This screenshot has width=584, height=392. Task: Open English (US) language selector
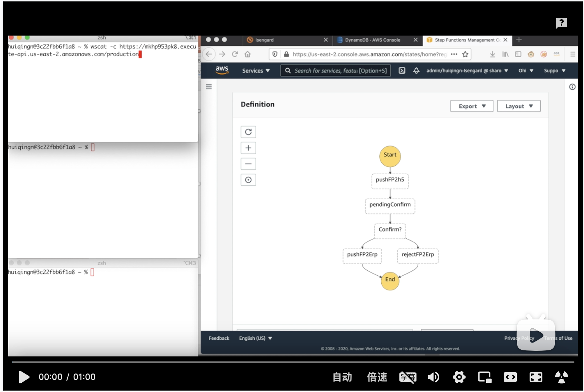255,338
